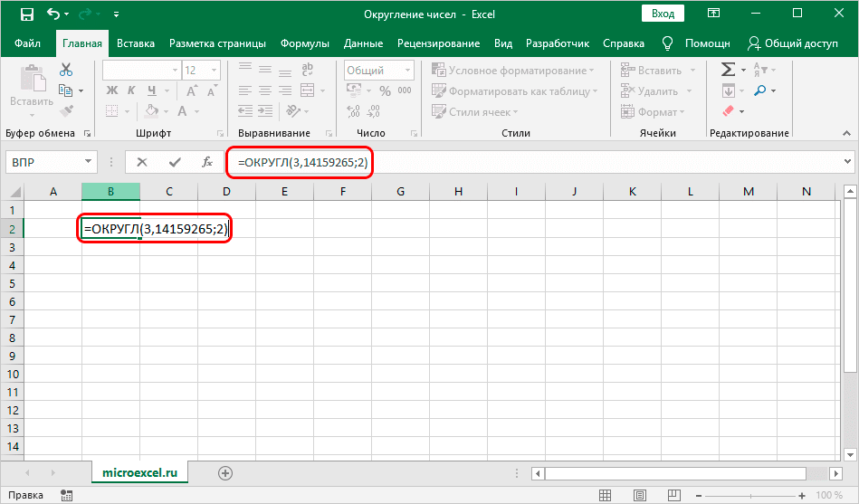859x504 pixels.
Task: Click the Find and Select magnifier icon
Action: (x=759, y=90)
